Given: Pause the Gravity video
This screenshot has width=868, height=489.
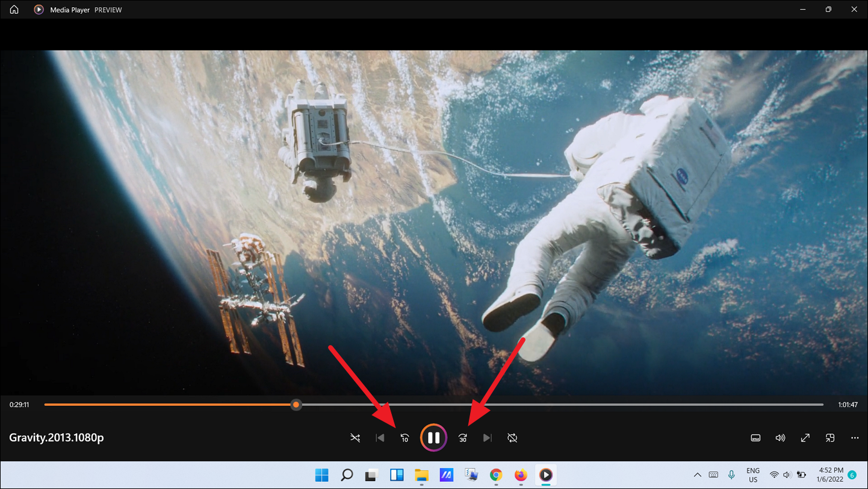Looking at the screenshot, I should 433,438.
